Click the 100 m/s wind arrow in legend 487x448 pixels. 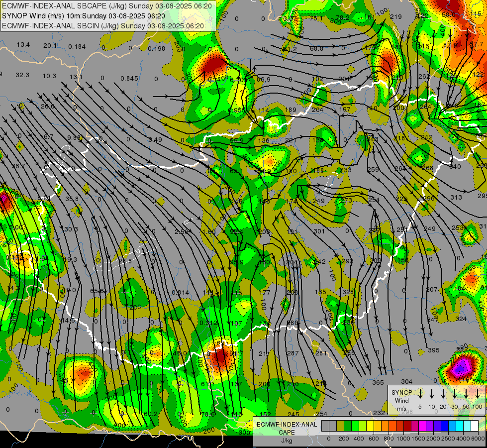[478, 394]
